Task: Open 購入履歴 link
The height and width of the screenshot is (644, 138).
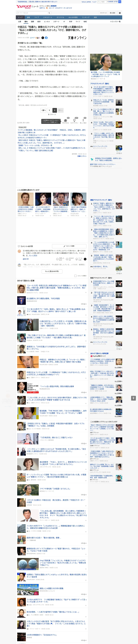Action: tap(112, 13)
